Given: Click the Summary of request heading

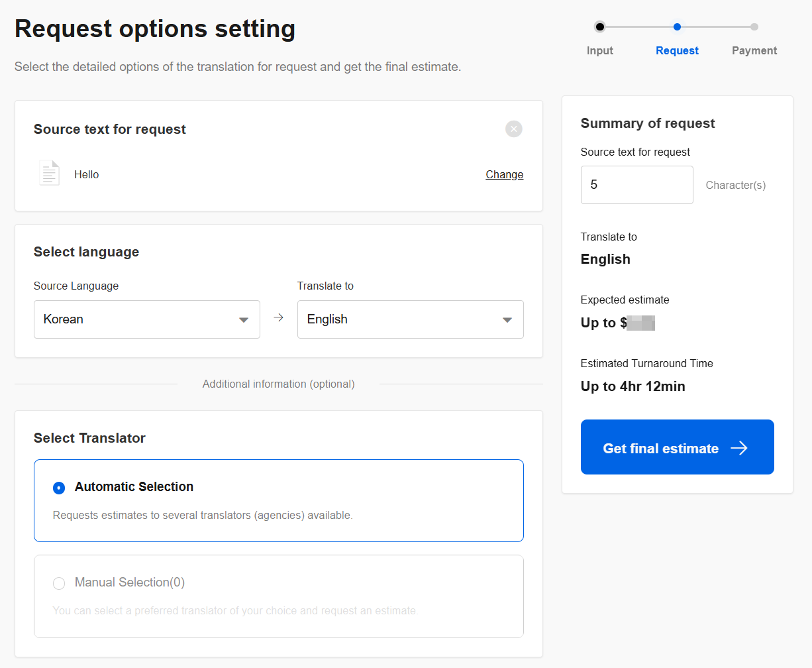Looking at the screenshot, I should tap(648, 123).
